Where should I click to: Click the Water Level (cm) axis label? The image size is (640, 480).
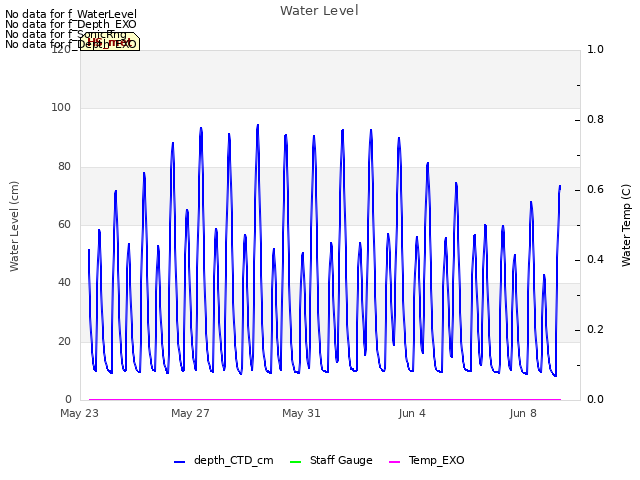(14, 226)
